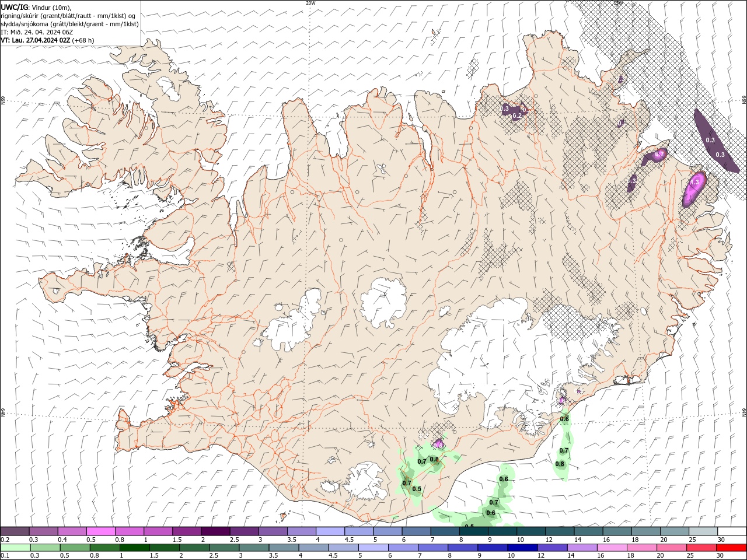Image resolution: width=747 pixels, height=560 pixels.
Task: Pick the hot pink 20 swatch, lower legend row
Action: coord(672,548)
